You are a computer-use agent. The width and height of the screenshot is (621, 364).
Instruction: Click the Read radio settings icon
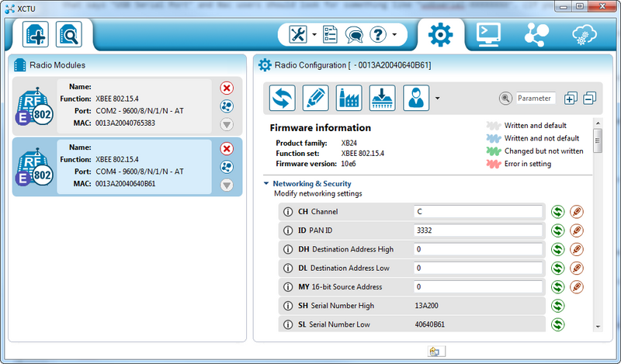point(283,98)
